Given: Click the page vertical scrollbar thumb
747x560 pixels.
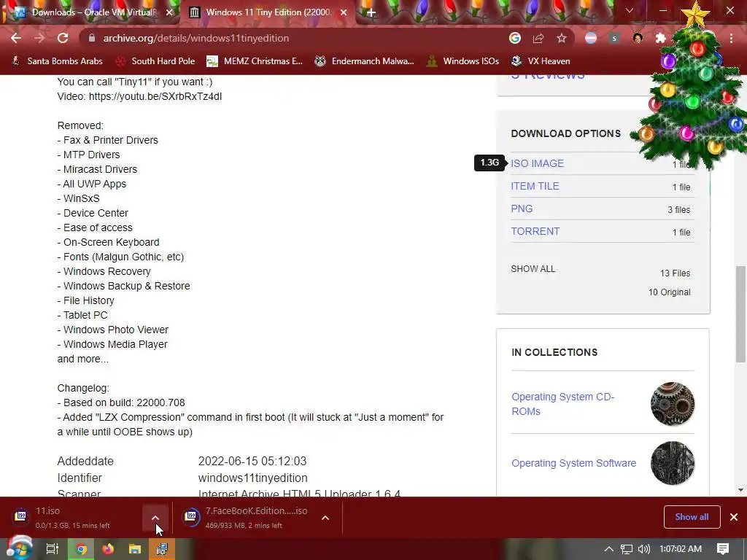Looking at the screenshot, I should (x=740, y=314).
